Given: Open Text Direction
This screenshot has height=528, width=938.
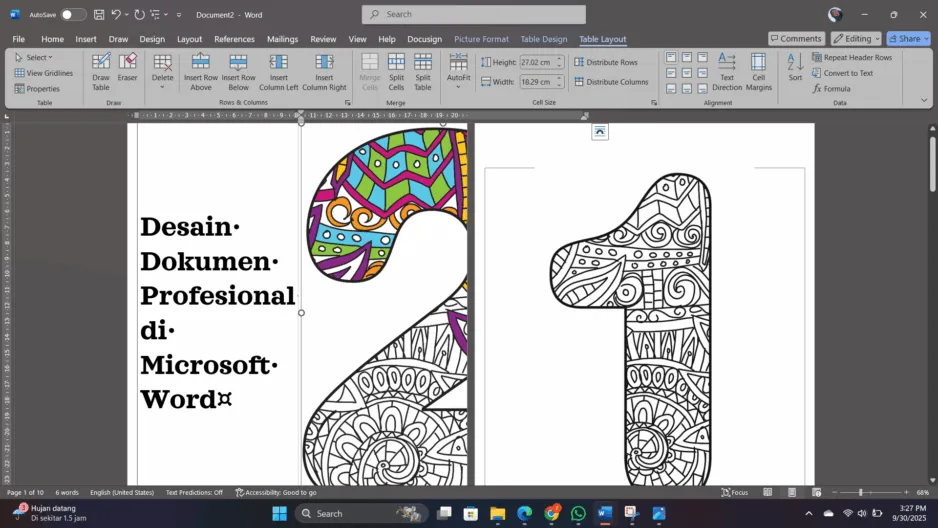Looking at the screenshot, I should coord(727,71).
